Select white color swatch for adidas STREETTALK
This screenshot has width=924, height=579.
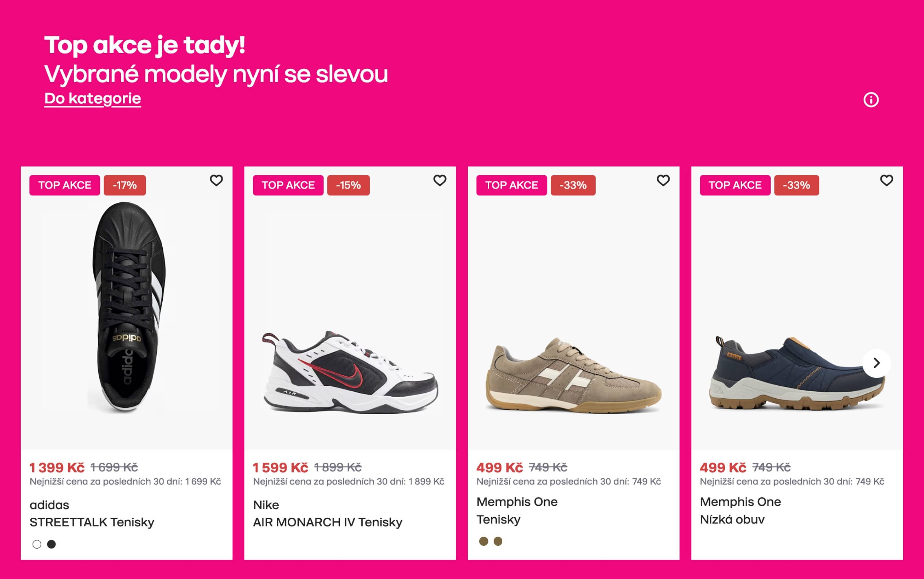pos(37,544)
